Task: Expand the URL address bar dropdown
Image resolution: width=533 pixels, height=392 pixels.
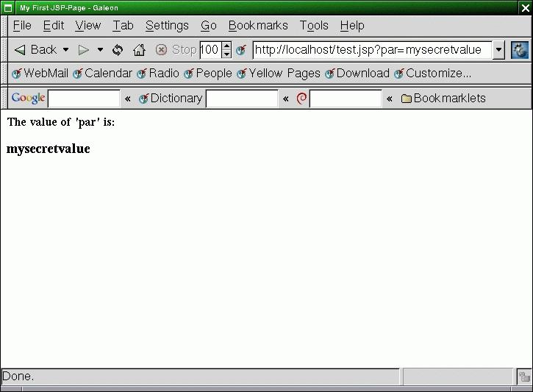Action: [x=498, y=50]
